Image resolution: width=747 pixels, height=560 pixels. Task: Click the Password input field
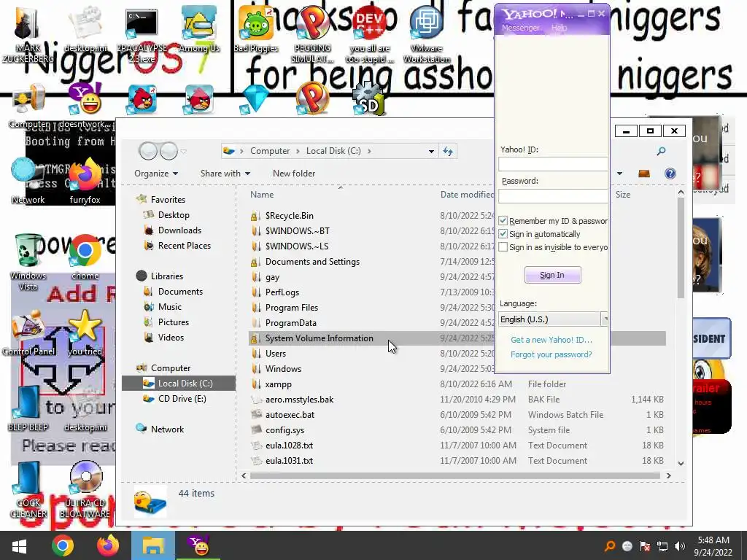(553, 195)
